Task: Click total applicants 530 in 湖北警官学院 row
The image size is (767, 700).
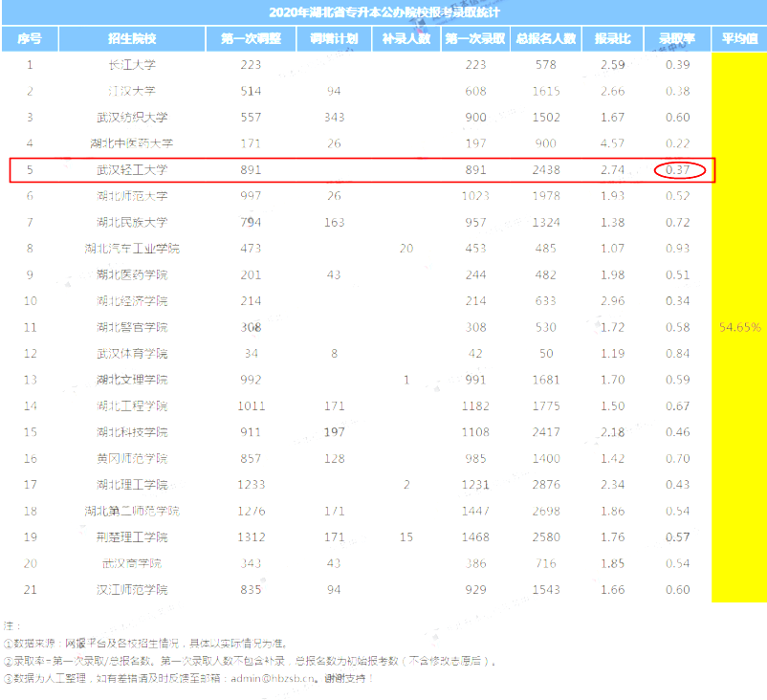Action: pyautogui.click(x=546, y=327)
